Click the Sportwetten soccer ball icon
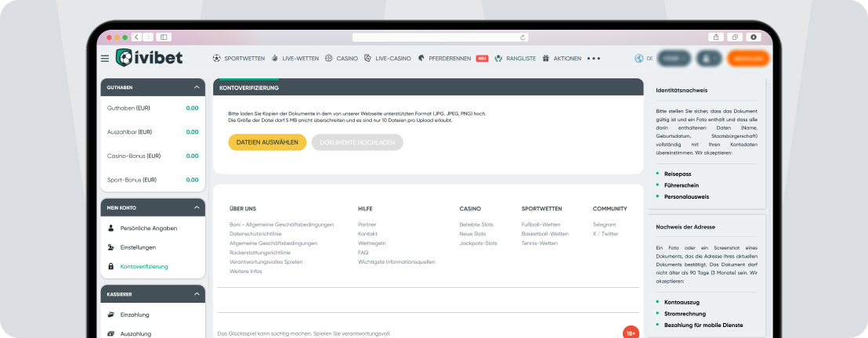 216,58
